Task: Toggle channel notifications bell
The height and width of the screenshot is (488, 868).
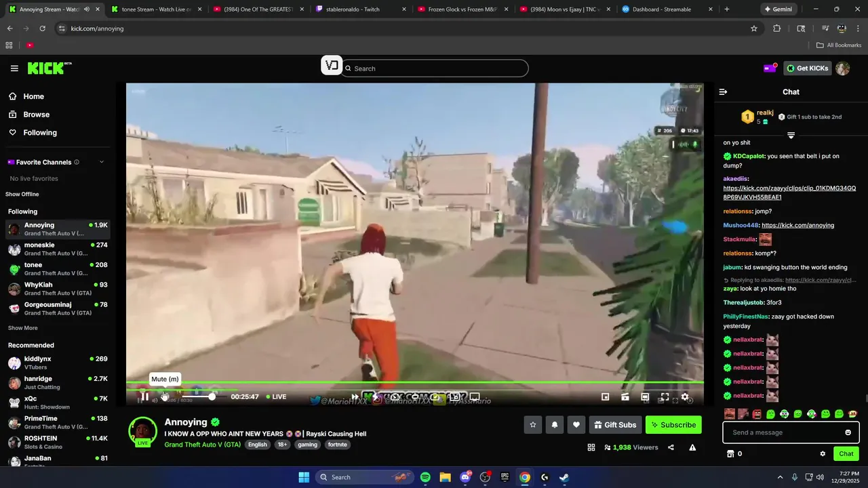Action: pos(555,425)
